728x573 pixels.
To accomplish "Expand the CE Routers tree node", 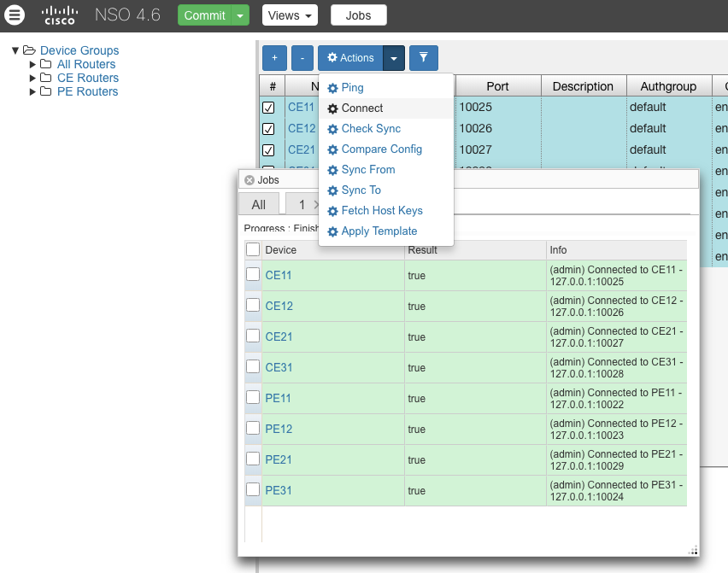I will pos(33,78).
